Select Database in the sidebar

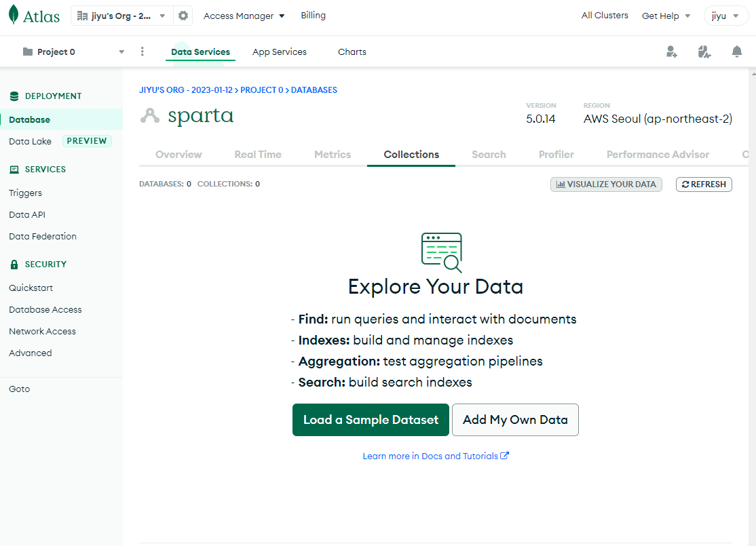pyautogui.click(x=61, y=119)
